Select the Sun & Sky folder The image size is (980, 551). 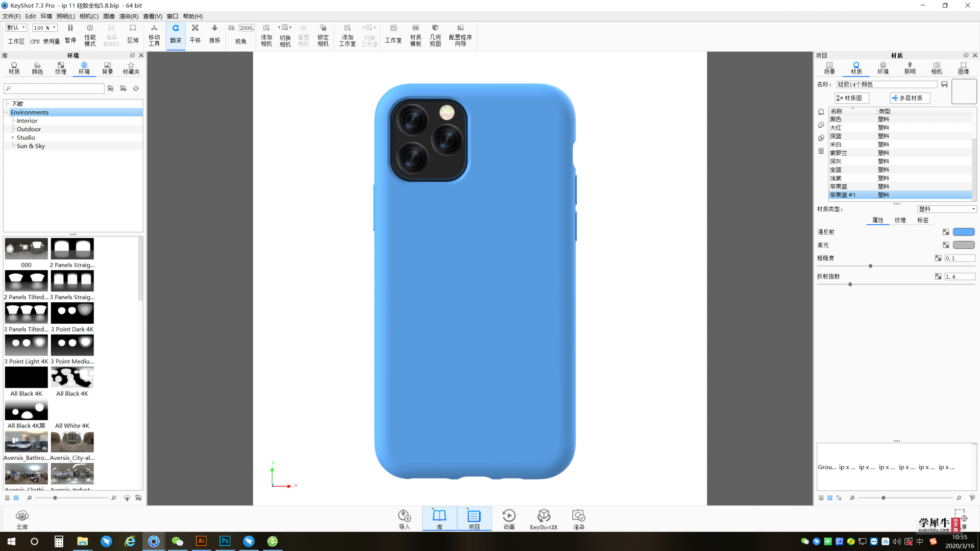tap(31, 146)
